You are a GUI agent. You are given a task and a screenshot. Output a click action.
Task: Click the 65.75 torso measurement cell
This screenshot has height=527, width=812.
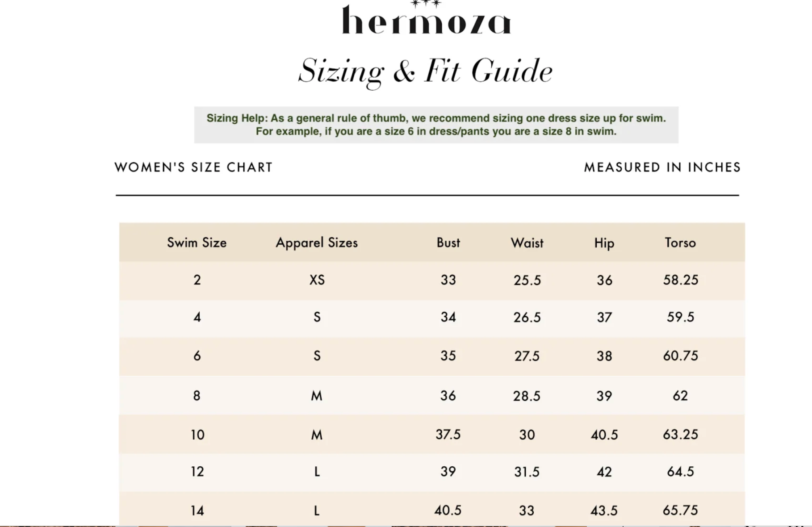[x=680, y=510]
